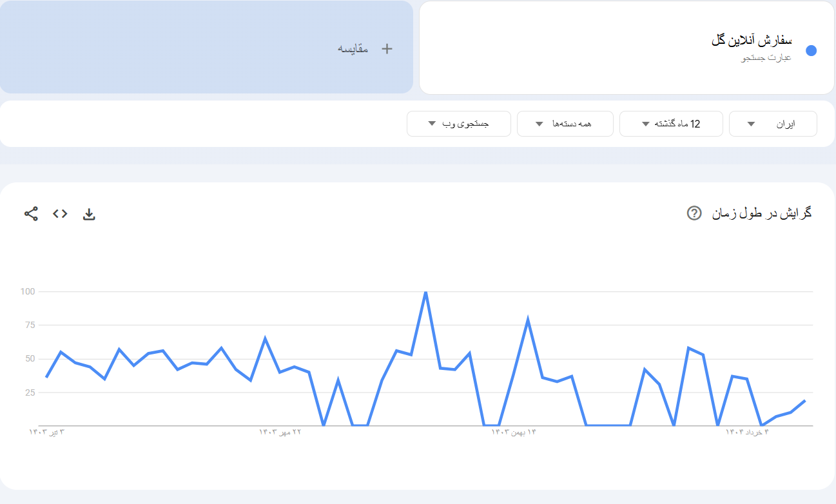Open the embed code icon

pyautogui.click(x=60, y=214)
